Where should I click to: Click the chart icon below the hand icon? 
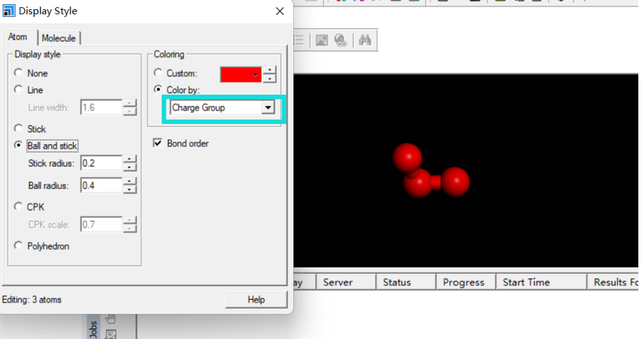(x=110, y=334)
